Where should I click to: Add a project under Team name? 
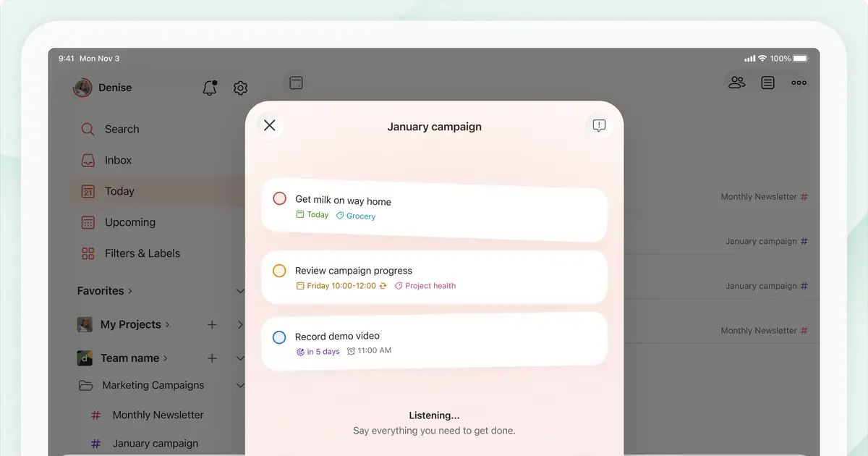[212, 358]
